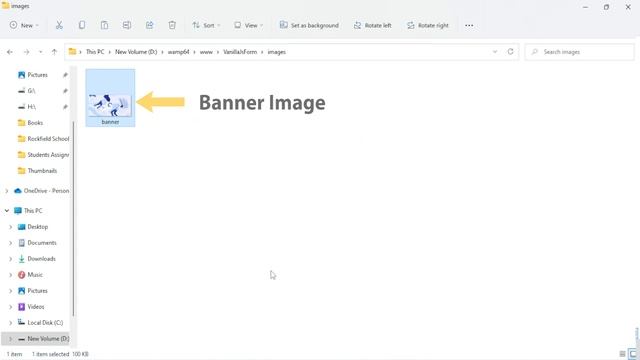Switch to large thumbnails view icon
The width and height of the screenshot is (640, 360).
coord(633,354)
